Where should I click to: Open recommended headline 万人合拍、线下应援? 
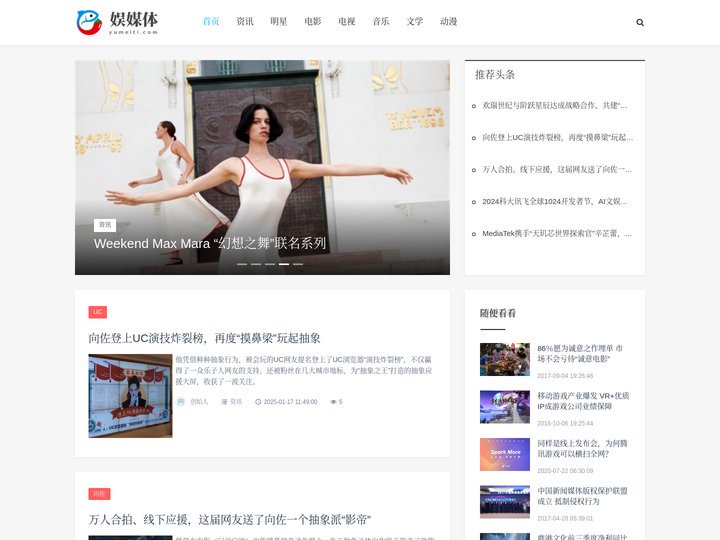point(557,169)
